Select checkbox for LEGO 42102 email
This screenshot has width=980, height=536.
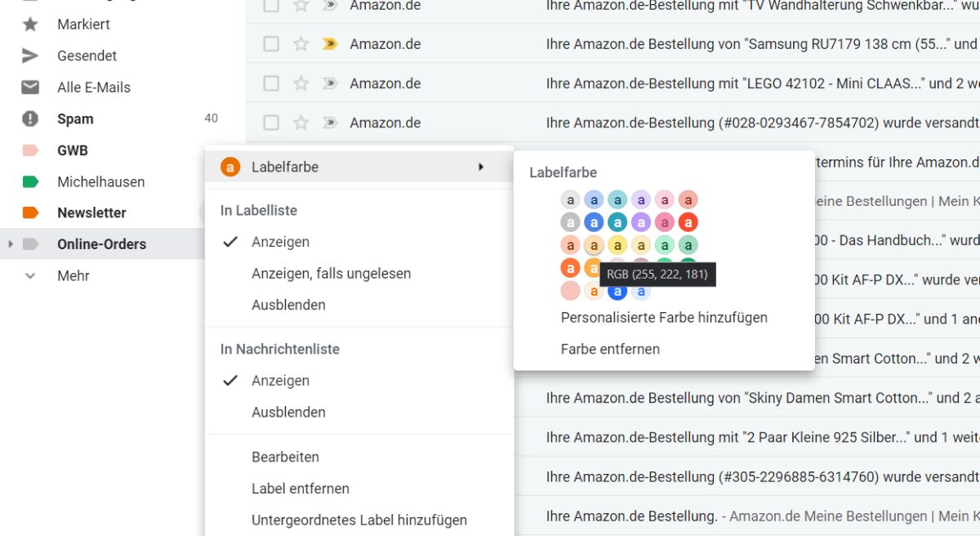click(x=271, y=83)
